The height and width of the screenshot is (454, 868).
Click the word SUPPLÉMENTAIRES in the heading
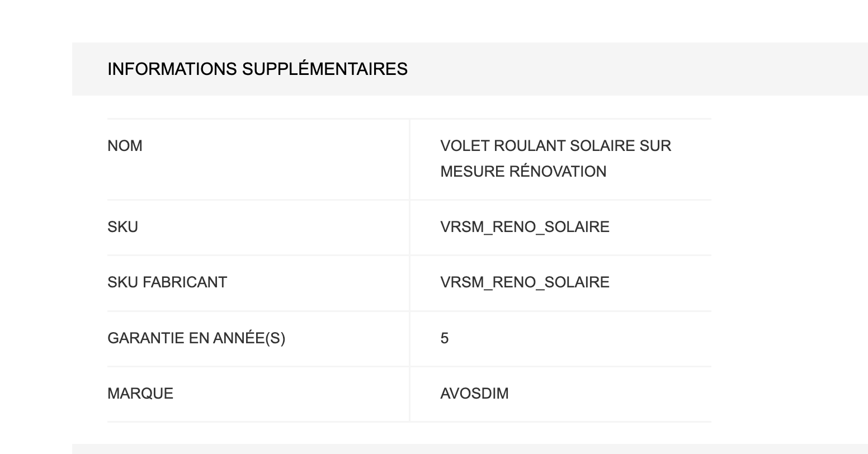[324, 69]
